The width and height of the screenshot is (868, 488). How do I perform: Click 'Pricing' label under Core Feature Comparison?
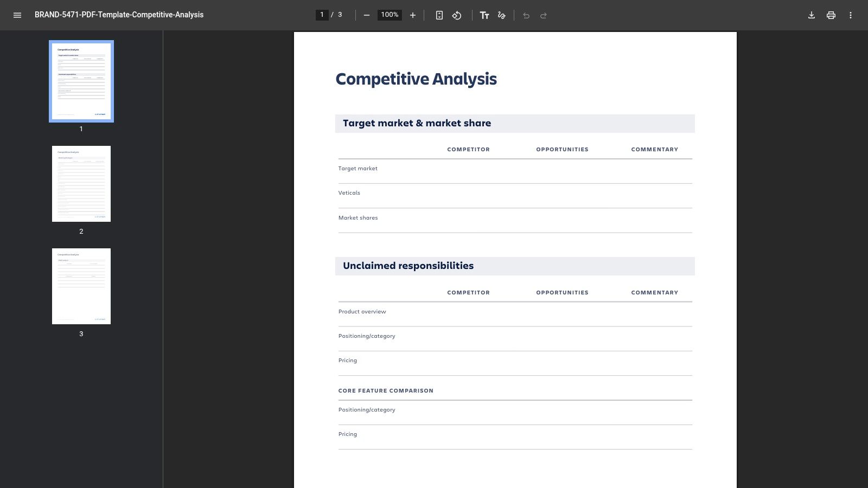[x=348, y=434]
